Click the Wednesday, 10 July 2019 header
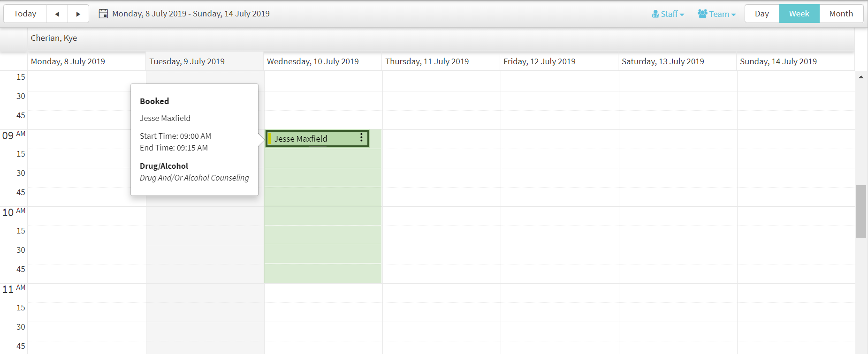Image resolution: width=868 pixels, height=354 pixels. pos(313,61)
